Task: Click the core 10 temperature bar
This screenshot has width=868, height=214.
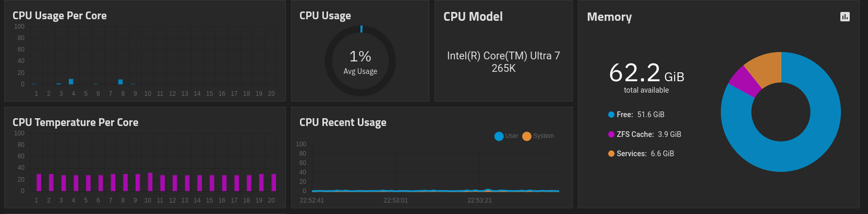Action: [150, 182]
